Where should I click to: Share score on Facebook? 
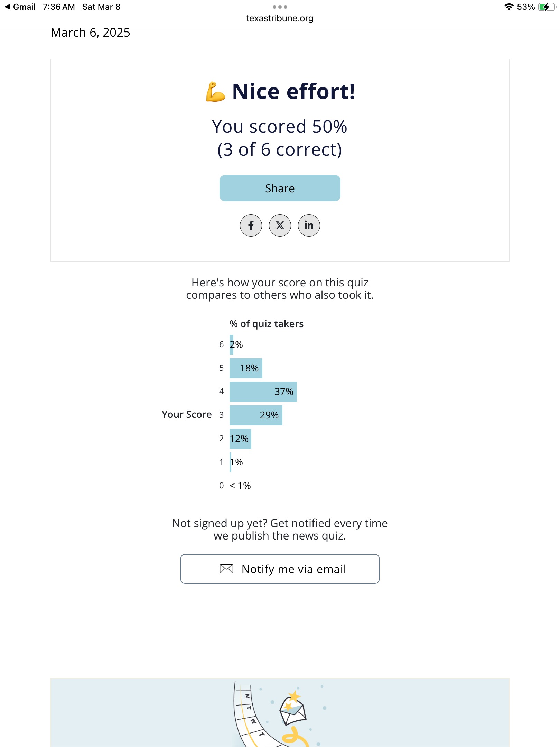coord(251,225)
